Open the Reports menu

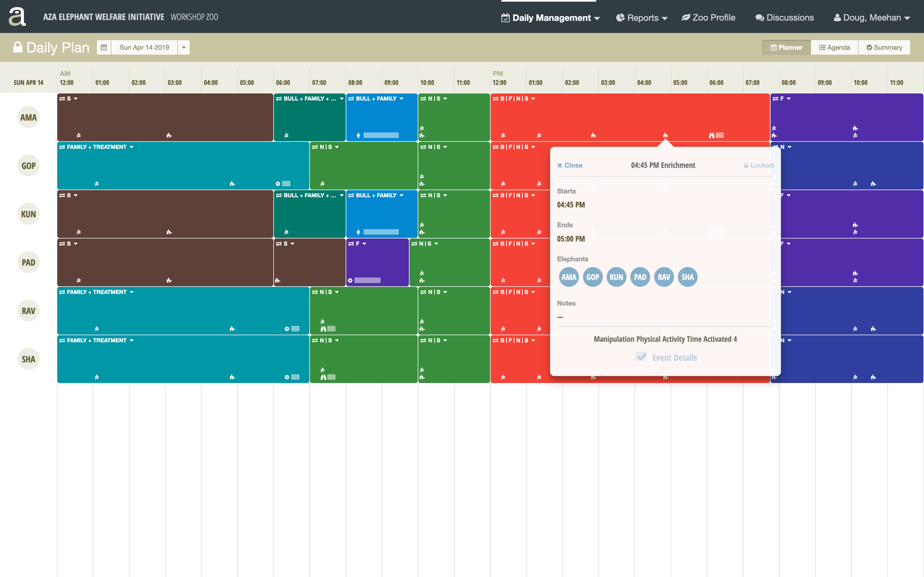tap(641, 18)
